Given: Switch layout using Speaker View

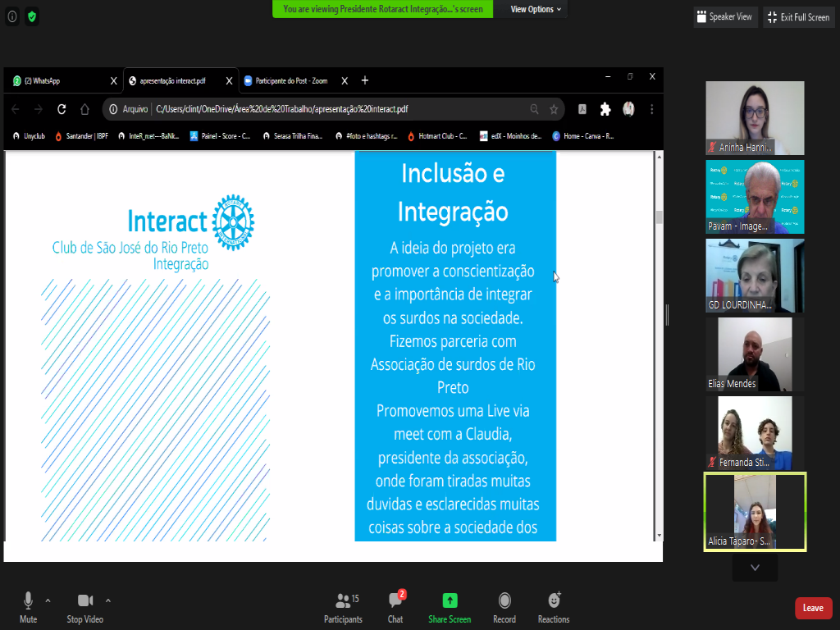Looking at the screenshot, I should click(x=724, y=17).
